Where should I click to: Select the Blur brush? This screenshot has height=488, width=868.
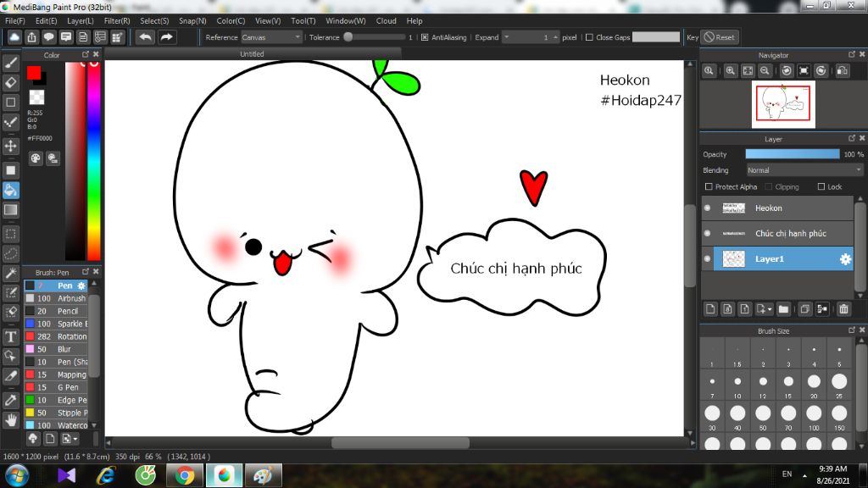point(56,349)
